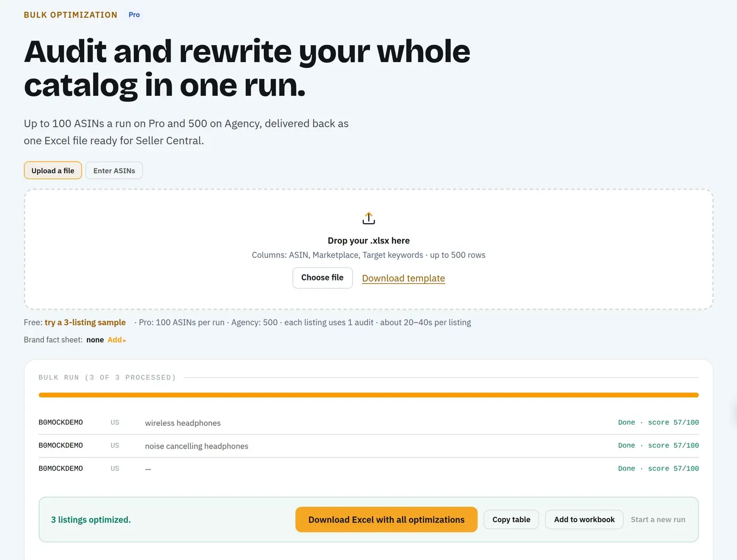Click the Columns: ASIN, Marketplace, Target keywords hint
Screen dimensions: 737x560
coord(368,255)
